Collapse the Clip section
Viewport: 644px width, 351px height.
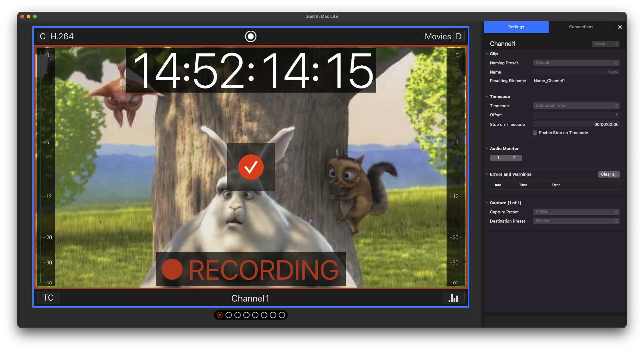tap(487, 54)
